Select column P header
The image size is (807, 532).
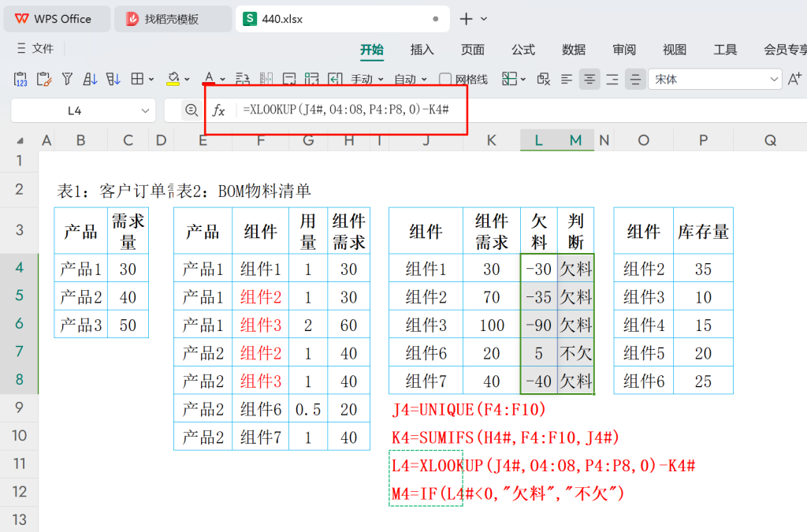tap(703, 140)
